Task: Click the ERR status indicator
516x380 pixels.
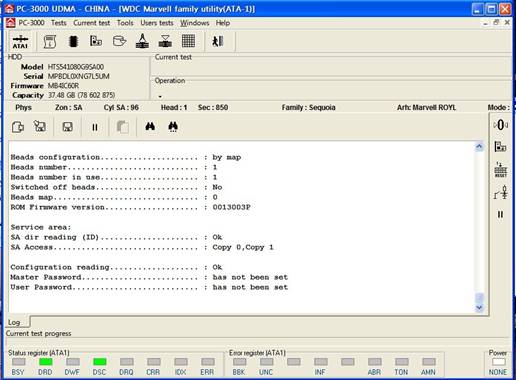Action: tap(207, 362)
